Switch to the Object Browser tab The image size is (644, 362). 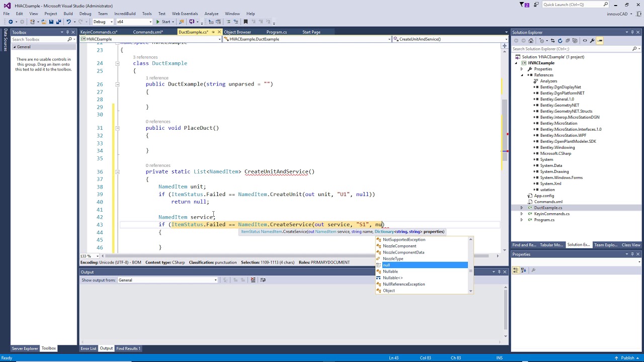click(x=237, y=32)
